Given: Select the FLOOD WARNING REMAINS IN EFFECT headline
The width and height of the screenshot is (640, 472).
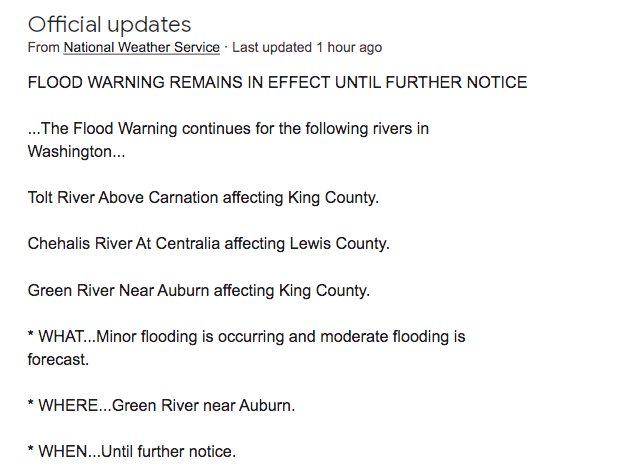Looking at the screenshot, I should pyautogui.click(x=277, y=82).
